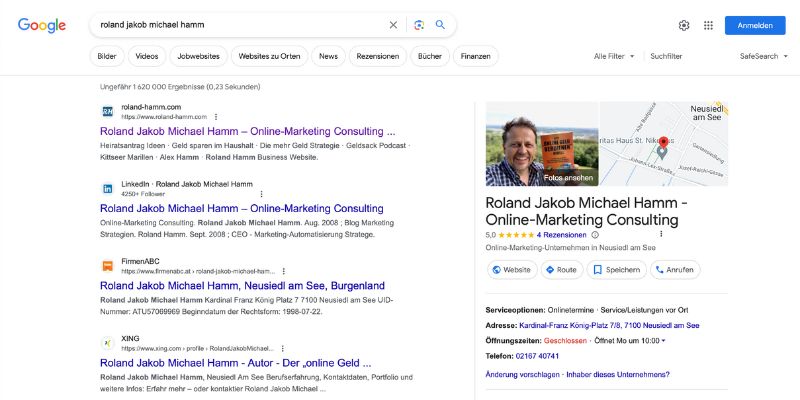
Task: Click Alex Hamm sitelink in first snippet
Action: (x=179, y=157)
